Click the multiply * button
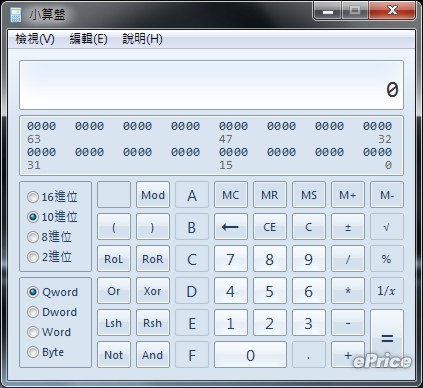 pyautogui.click(x=348, y=291)
